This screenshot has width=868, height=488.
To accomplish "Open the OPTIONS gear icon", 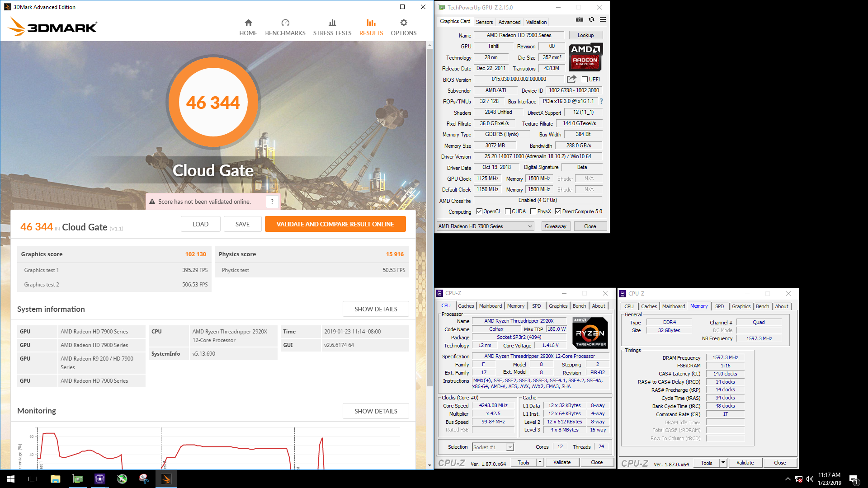I will pos(404,23).
